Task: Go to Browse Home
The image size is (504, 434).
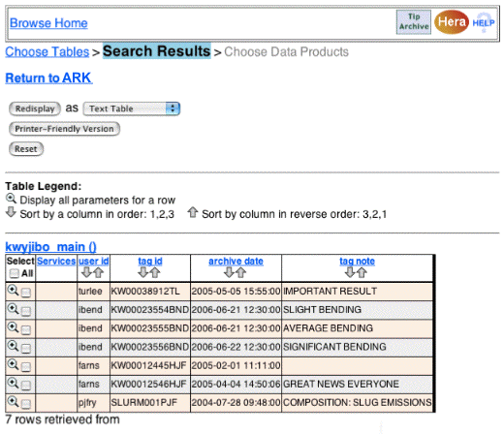Action: [48, 23]
